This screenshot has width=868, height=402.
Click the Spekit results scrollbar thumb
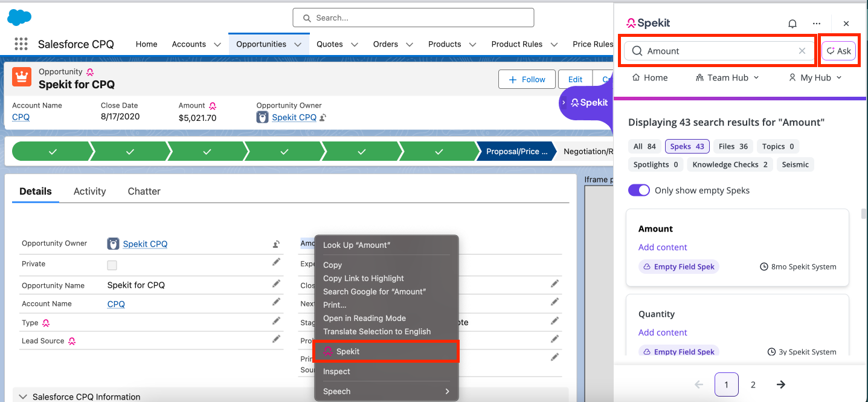864,214
